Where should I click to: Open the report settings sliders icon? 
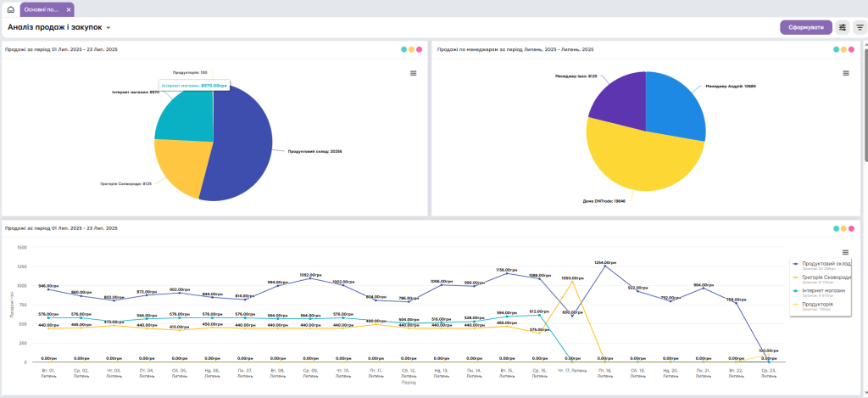click(843, 27)
